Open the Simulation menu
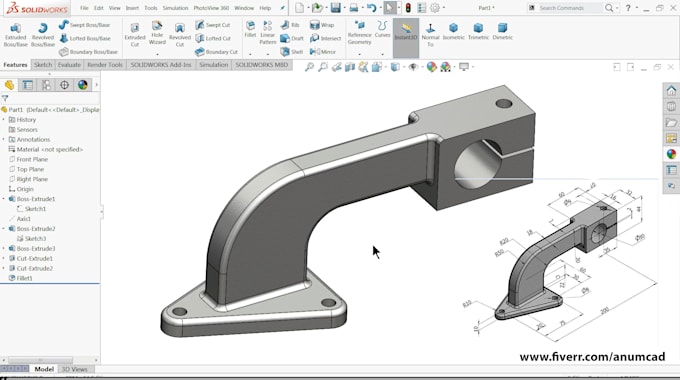The image size is (680, 380). [175, 8]
